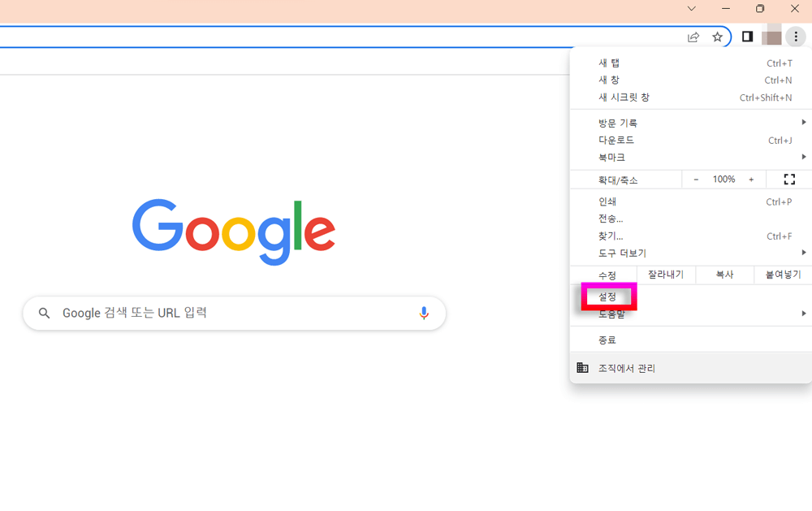The height and width of the screenshot is (511, 812).
Task: Decrease zoom with minus button
Action: point(696,180)
